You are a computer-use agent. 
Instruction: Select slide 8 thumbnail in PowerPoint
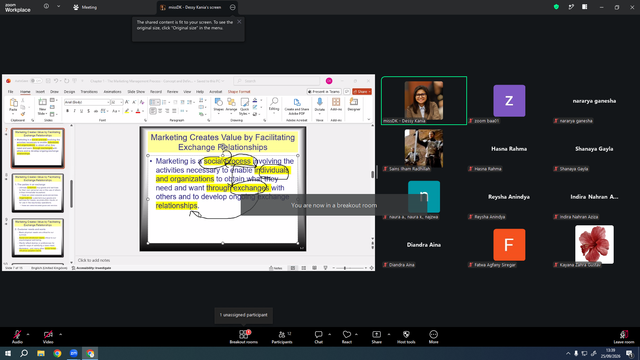pyautogui.click(x=38, y=193)
